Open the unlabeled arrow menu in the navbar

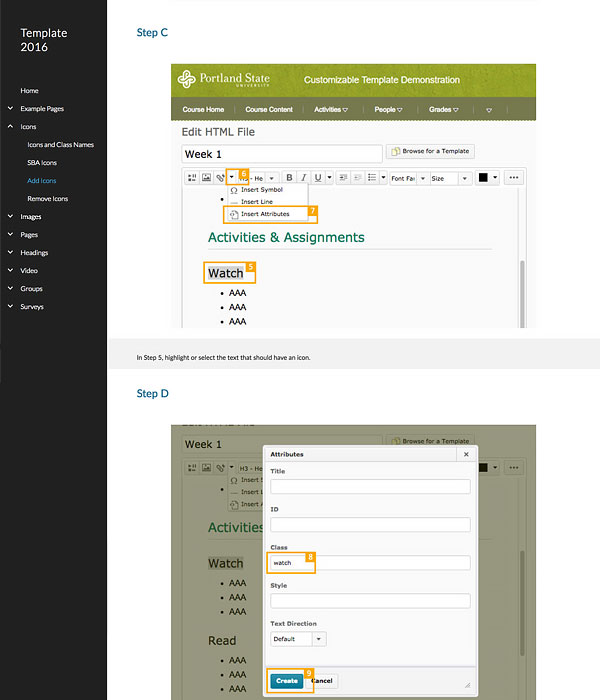pyautogui.click(x=489, y=110)
